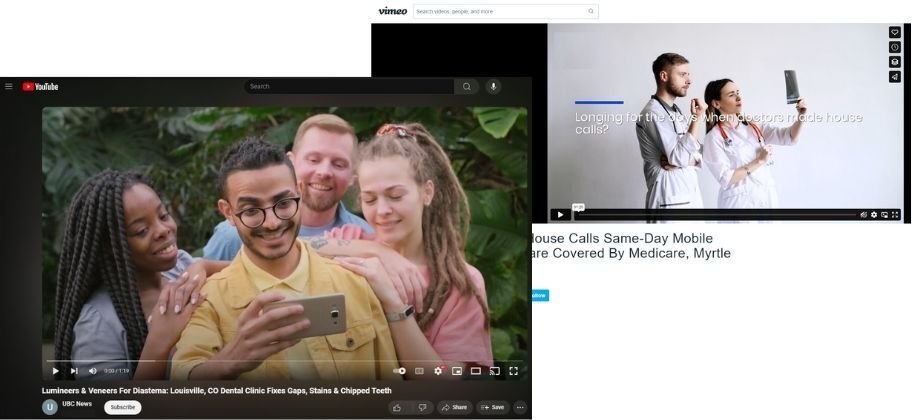Toggle YouTube autoplay switch
Image resolution: width=912 pixels, height=420 pixels.
[x=400, y=371]
